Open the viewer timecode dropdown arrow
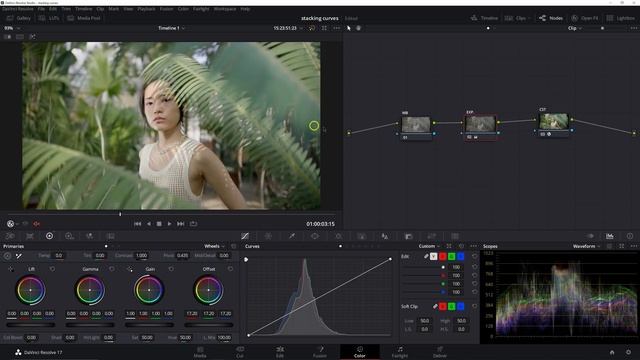The width and height of the screenshot is (640, 360). 301,28
